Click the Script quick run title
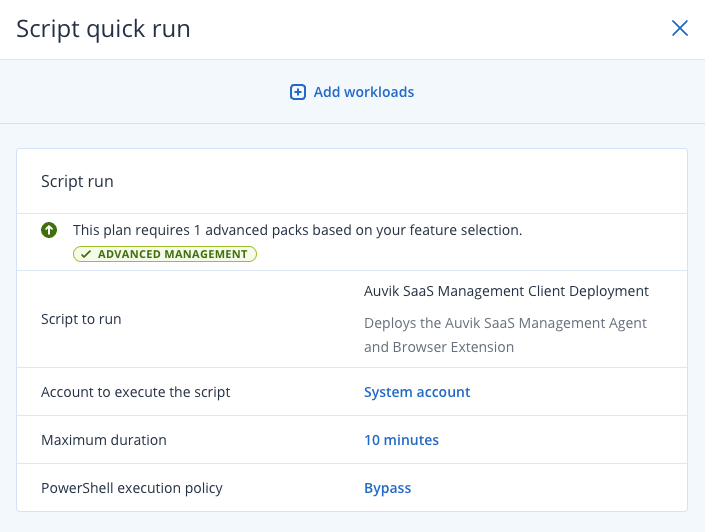Viewport: 705px width, 532px height. (103, 29)
